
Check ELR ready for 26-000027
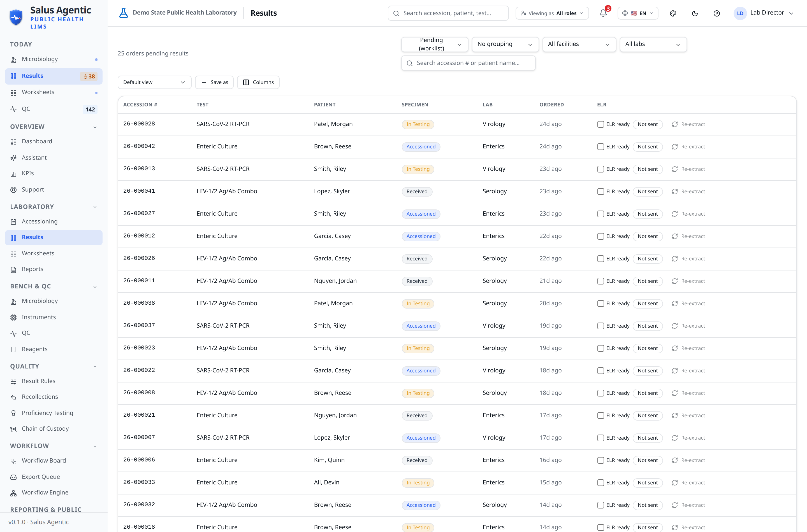pos(600,214)
